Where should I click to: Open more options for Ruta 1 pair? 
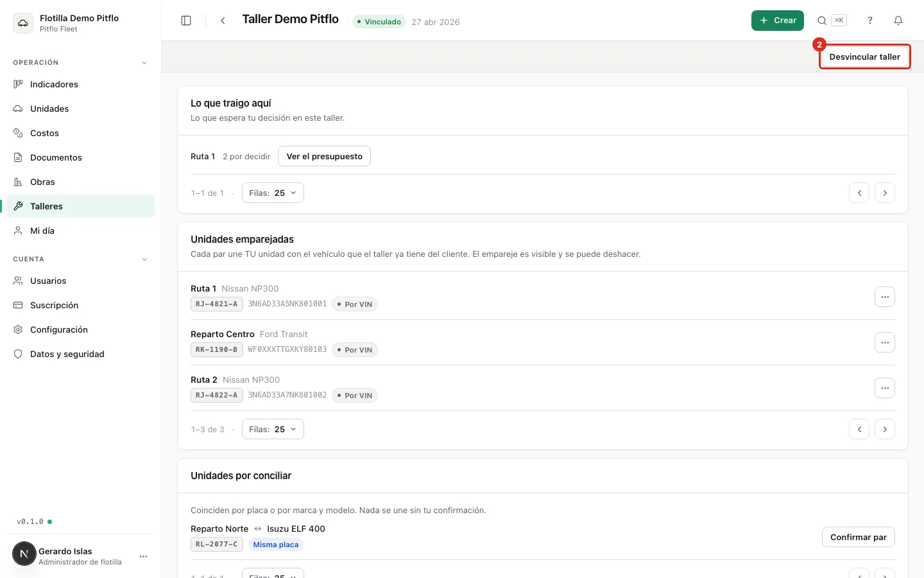pyautogui.click(x=885, y=297)
